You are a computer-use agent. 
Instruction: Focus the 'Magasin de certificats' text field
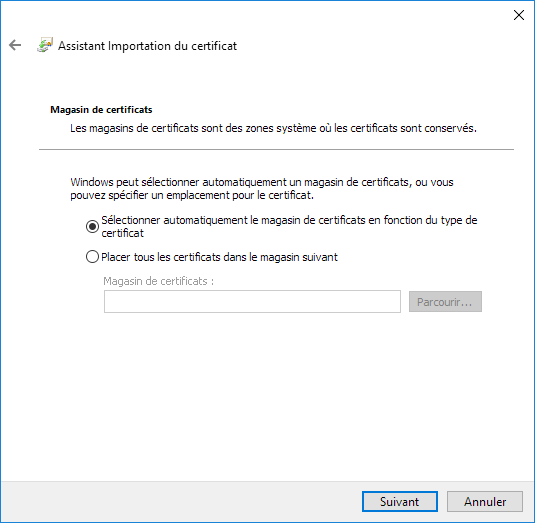click(252, 302)
